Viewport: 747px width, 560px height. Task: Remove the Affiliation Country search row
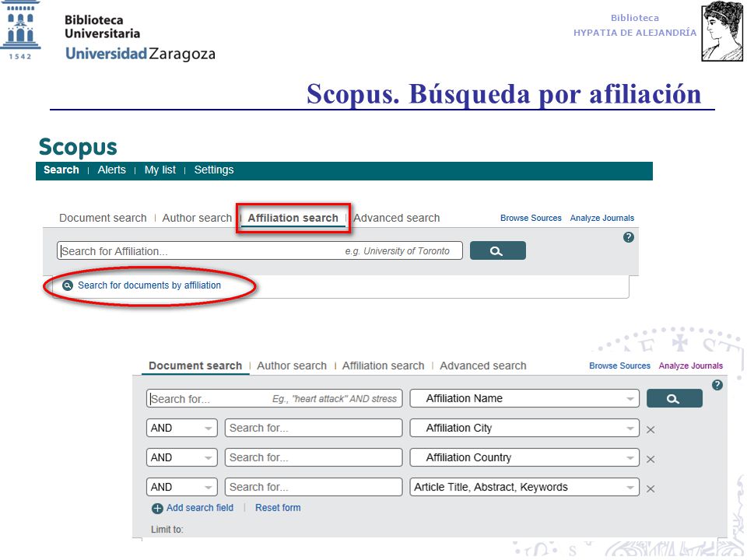pos(651,459)
